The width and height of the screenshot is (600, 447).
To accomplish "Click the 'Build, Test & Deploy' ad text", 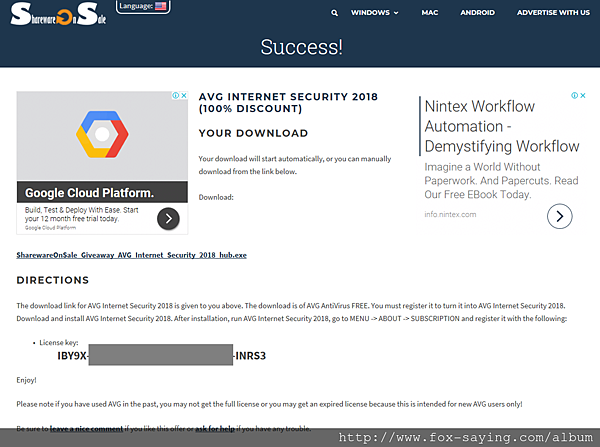I will pyautogui.click(x=82, y=214).
